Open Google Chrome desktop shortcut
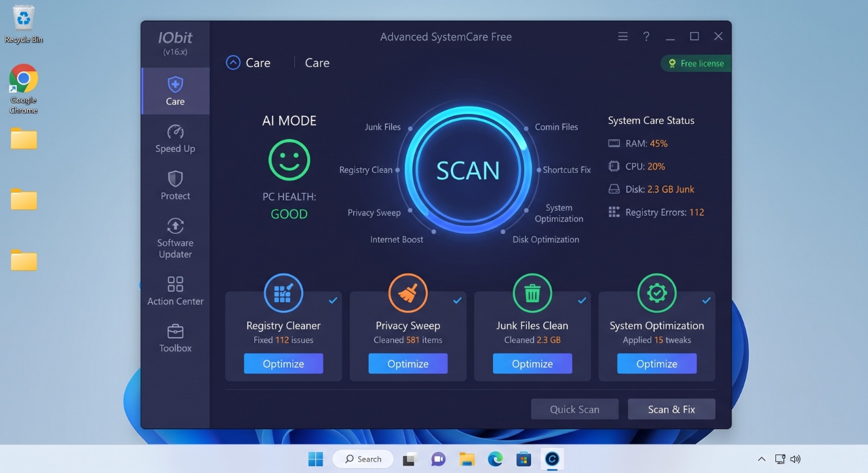The height and width of the screenshot is (473, 868). pos(24,89)
